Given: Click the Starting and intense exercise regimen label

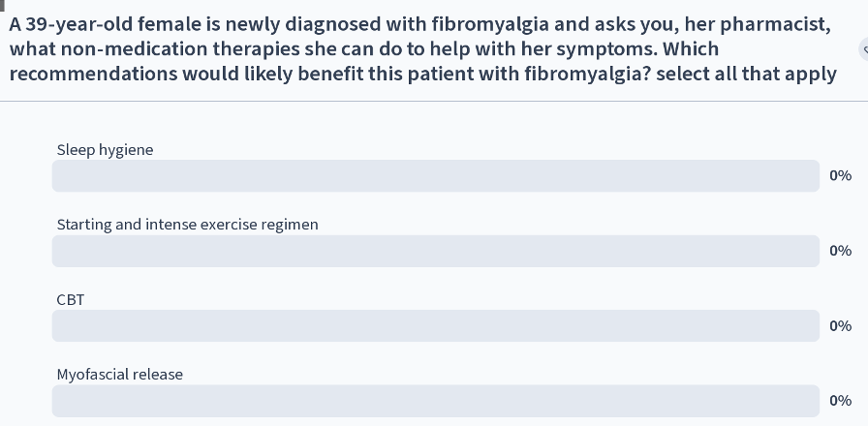Looking at the screenshot, I should tap(188, 225).
